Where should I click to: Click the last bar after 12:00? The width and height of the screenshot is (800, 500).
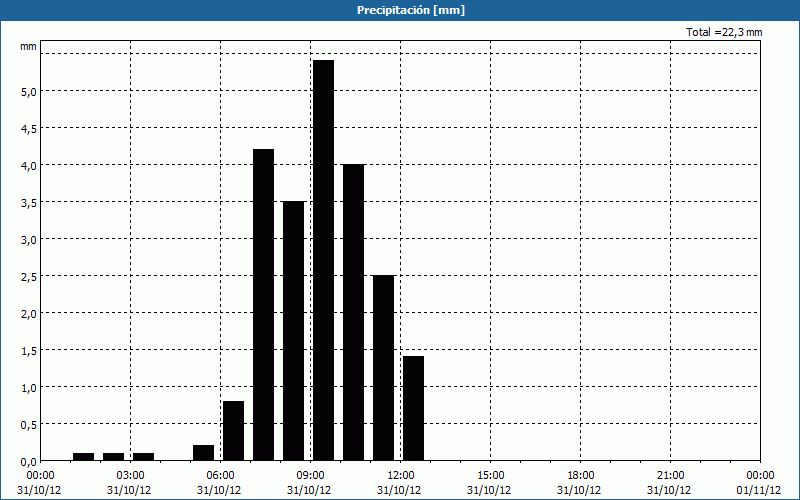tap(413, 408)
